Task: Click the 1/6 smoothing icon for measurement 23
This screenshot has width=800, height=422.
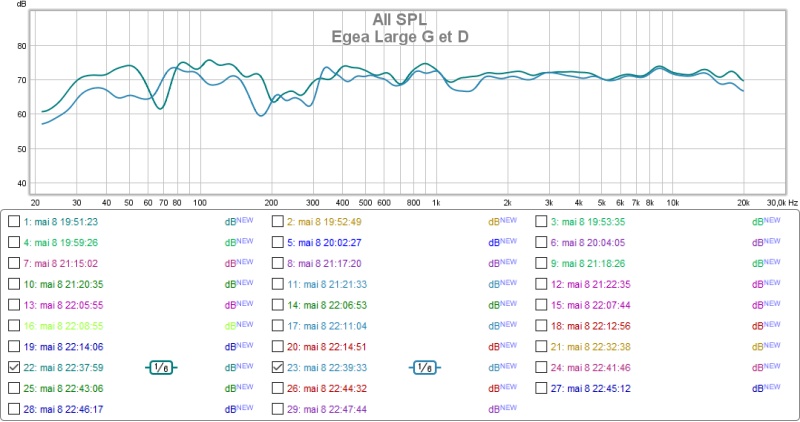Action: tap(425, 367)
